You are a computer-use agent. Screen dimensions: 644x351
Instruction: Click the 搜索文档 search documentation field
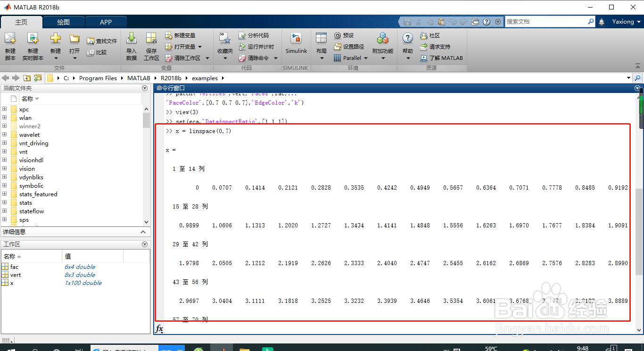pyautogui.click(x=546, y=22)
